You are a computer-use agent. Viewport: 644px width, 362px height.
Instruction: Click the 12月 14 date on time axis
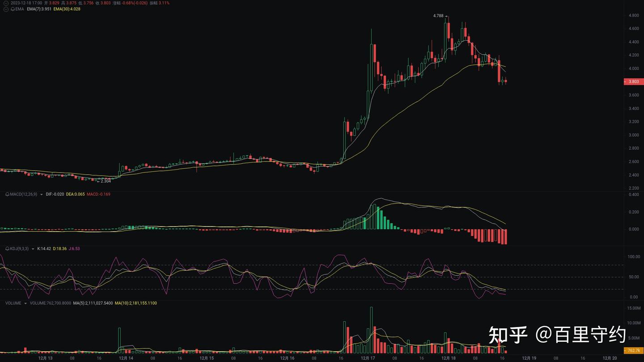pyautogui.click(x=126, y=358)
